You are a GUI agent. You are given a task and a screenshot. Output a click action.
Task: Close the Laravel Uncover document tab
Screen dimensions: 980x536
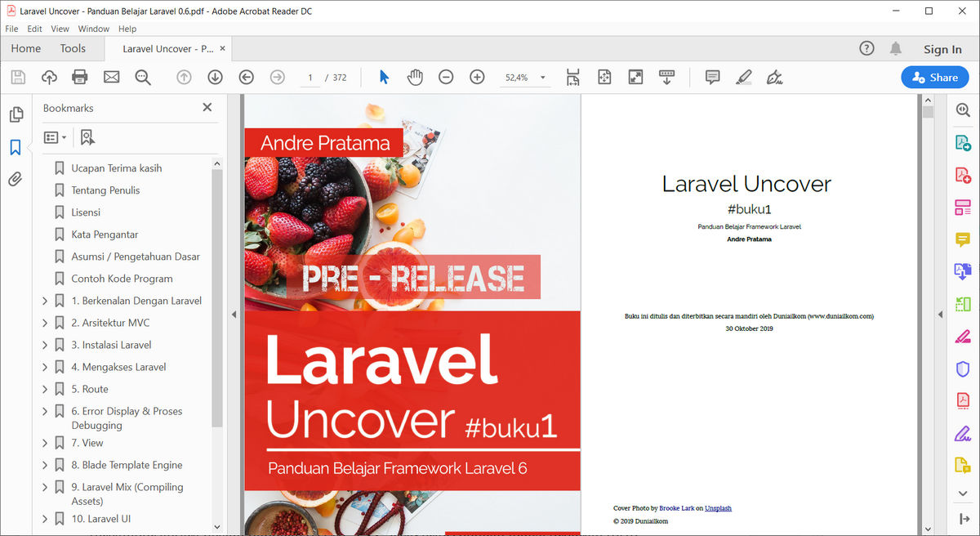click(x=223, y=49)
